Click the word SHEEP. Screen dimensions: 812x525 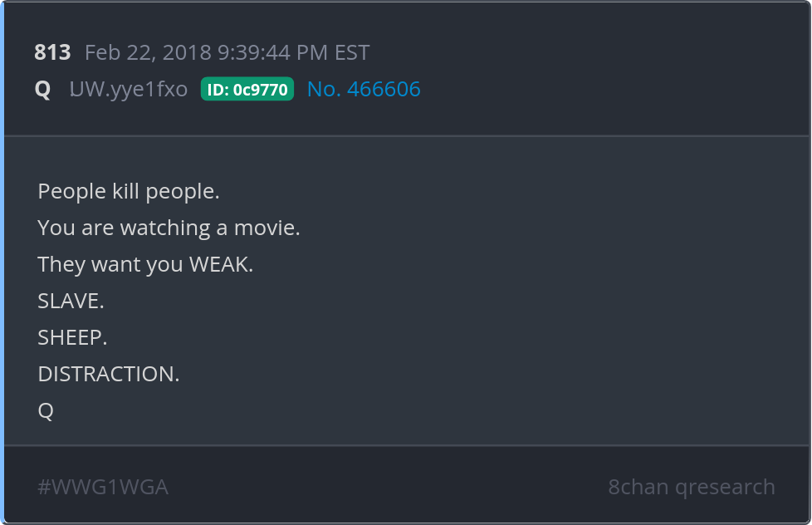coord(72,337)
